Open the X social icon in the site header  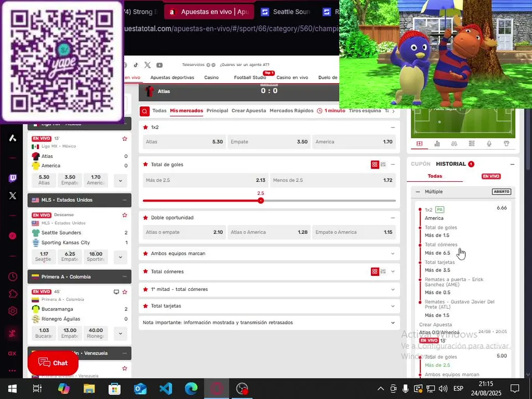pyautogui.click(x=147, y=65)
